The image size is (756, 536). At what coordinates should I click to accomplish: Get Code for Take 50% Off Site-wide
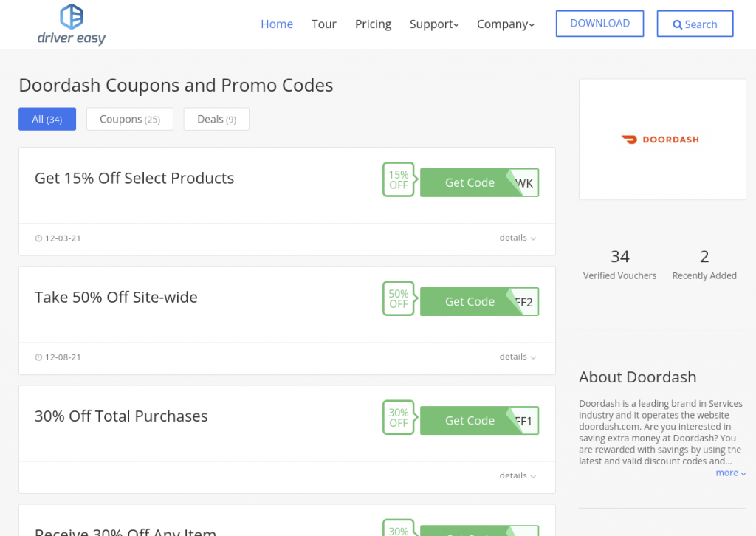[479, 302]
